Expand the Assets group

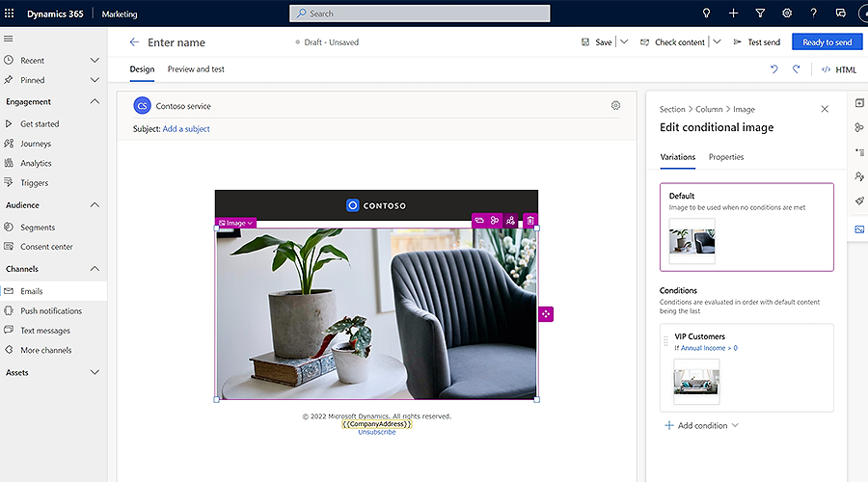(x=95, y=372)
